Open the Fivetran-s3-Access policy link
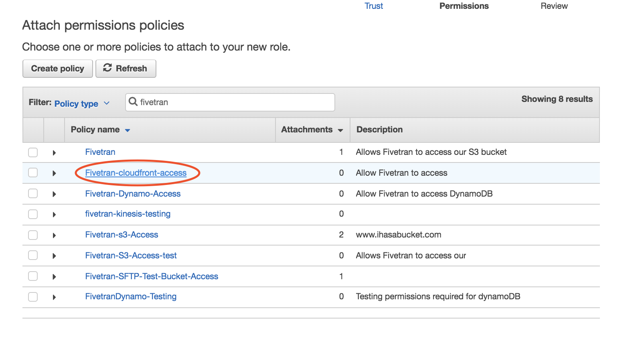644x337 pixels. (122, 235)
